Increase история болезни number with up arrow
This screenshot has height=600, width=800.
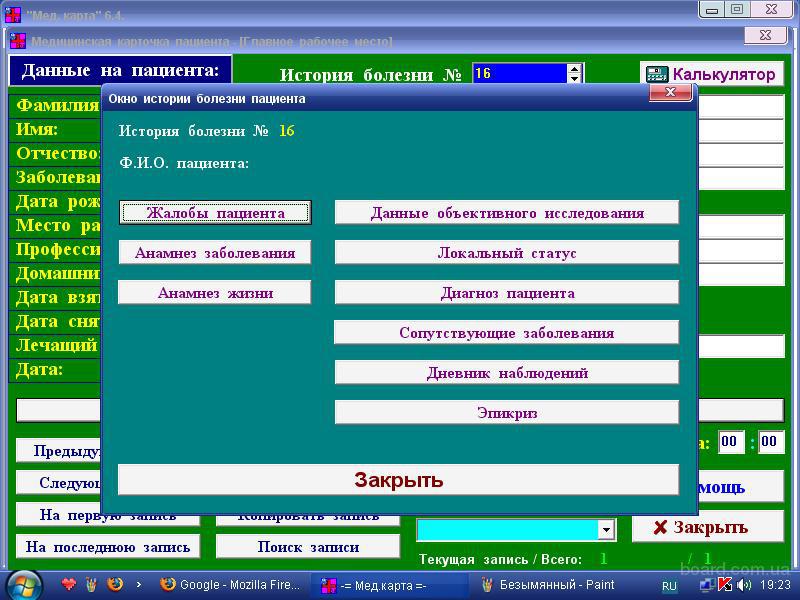[574, 69]
